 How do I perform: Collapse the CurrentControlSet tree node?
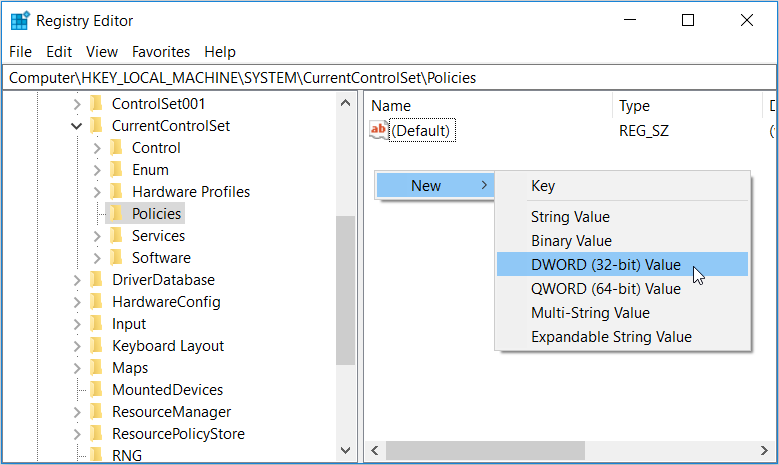click(77, 126)
